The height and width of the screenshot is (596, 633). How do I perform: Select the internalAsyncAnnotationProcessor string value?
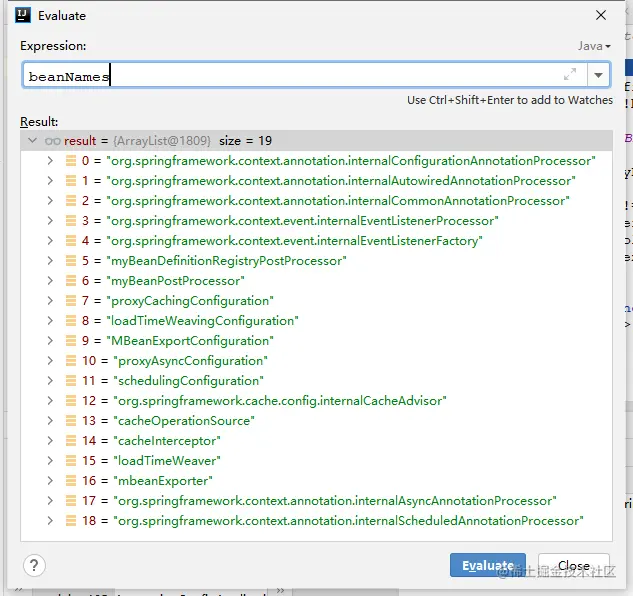point(335,501)
